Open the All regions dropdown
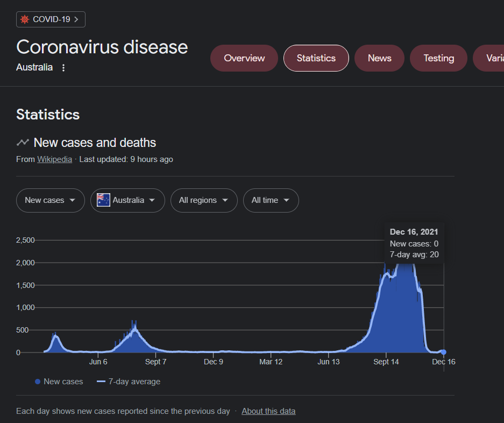504x423 pixels. [204, 200]
